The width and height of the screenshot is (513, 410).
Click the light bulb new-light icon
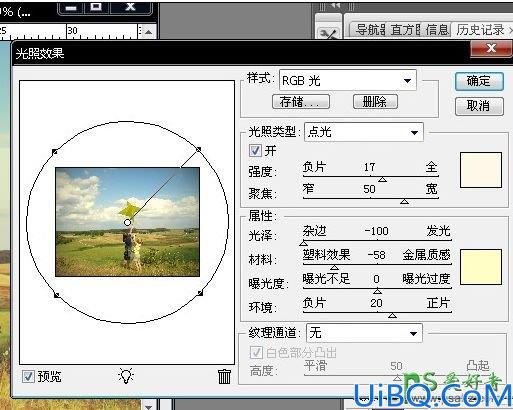(126, 376)
